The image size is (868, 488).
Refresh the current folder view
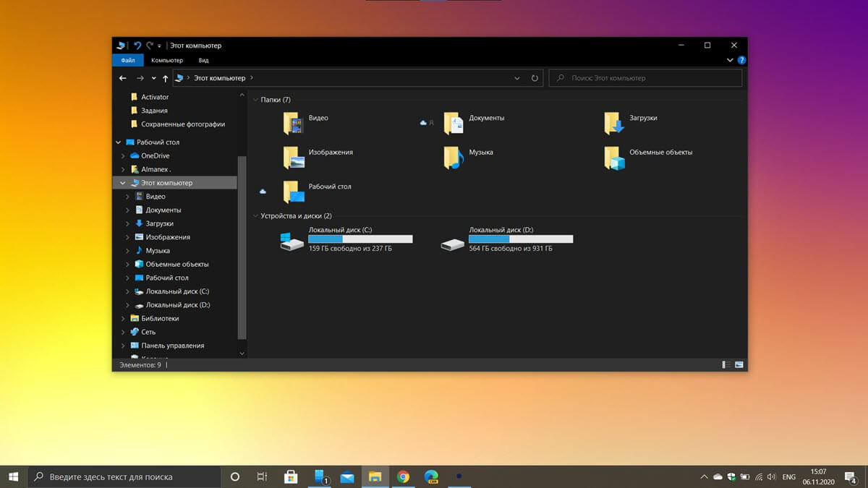pyautogui.click(x=535, y=78)
